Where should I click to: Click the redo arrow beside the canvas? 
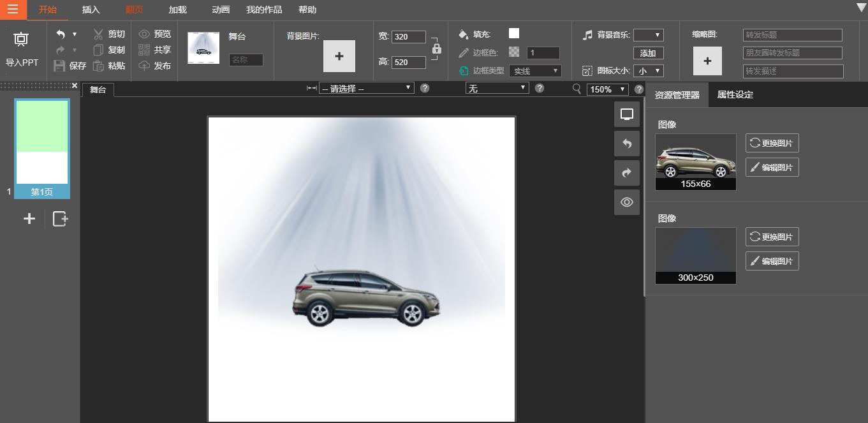click(x=626, y=173)
